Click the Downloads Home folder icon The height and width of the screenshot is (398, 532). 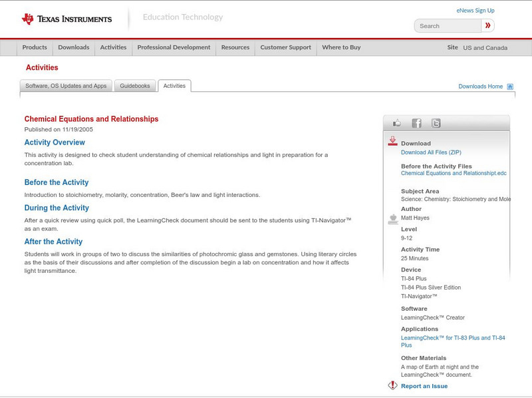click(509, 86)
